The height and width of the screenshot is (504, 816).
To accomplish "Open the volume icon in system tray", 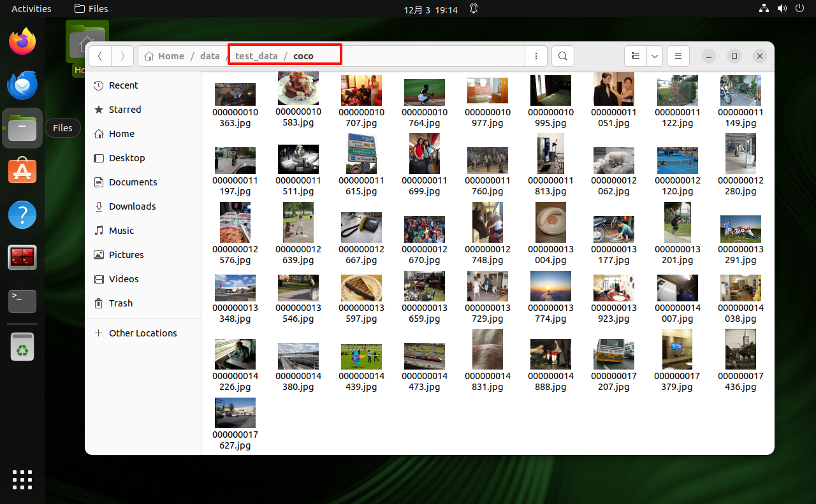I will coord(782,9).
